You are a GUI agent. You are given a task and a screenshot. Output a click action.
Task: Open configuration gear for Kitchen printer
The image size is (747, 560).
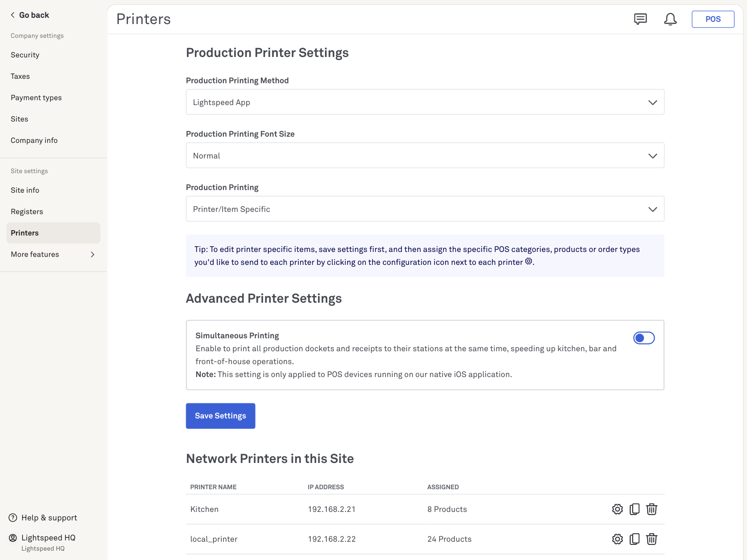click(617, 509)
